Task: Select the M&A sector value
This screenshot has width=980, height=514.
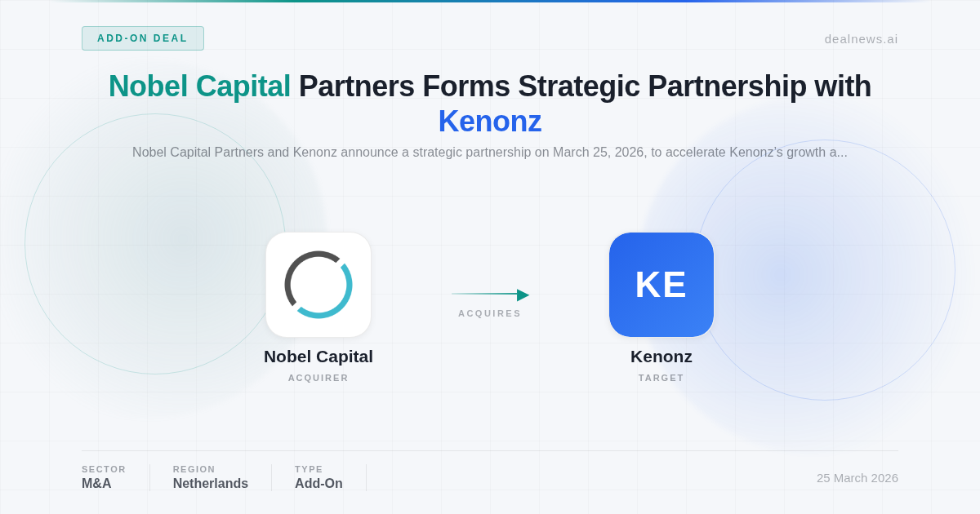Action: pos(96,484)
